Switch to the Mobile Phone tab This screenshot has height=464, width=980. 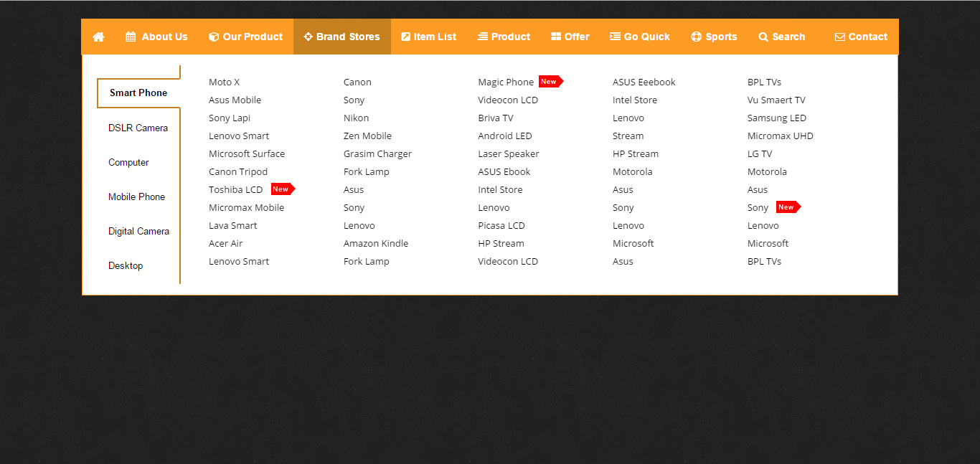pos(137,197)
